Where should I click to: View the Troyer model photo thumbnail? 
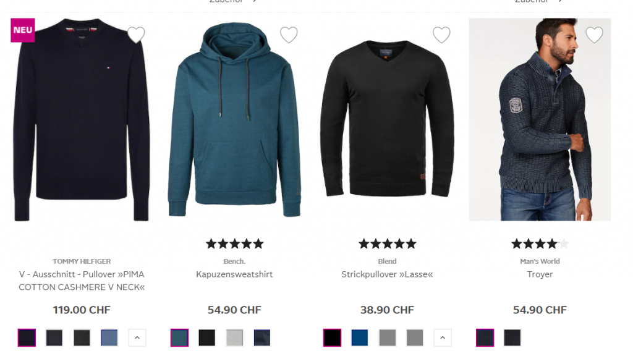pyautogui.click(x=540, y=119)
